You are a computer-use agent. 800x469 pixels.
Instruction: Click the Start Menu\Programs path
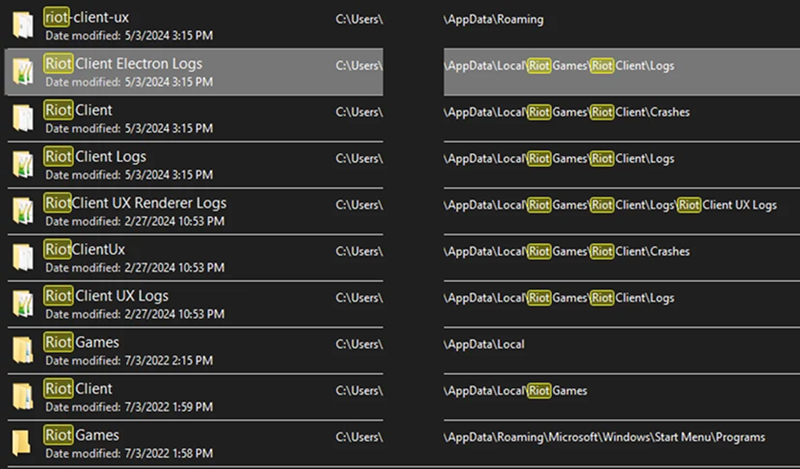(604, 437)
